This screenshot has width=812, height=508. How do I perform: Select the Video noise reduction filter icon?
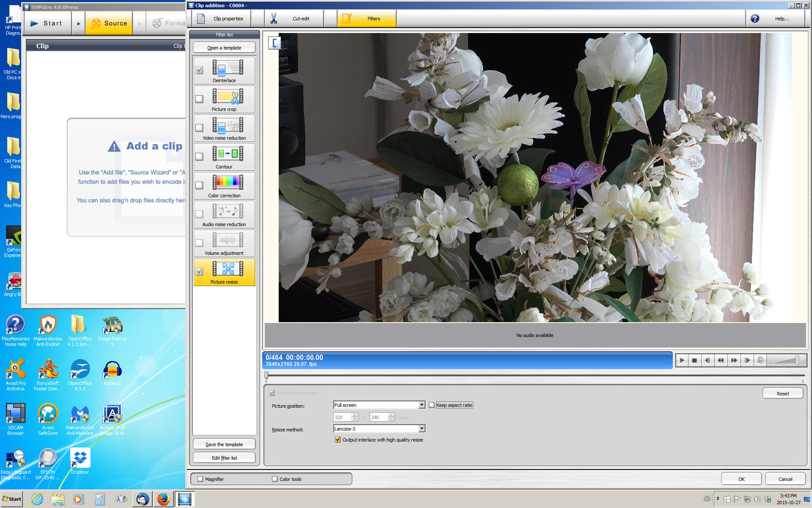coord(228,125)
